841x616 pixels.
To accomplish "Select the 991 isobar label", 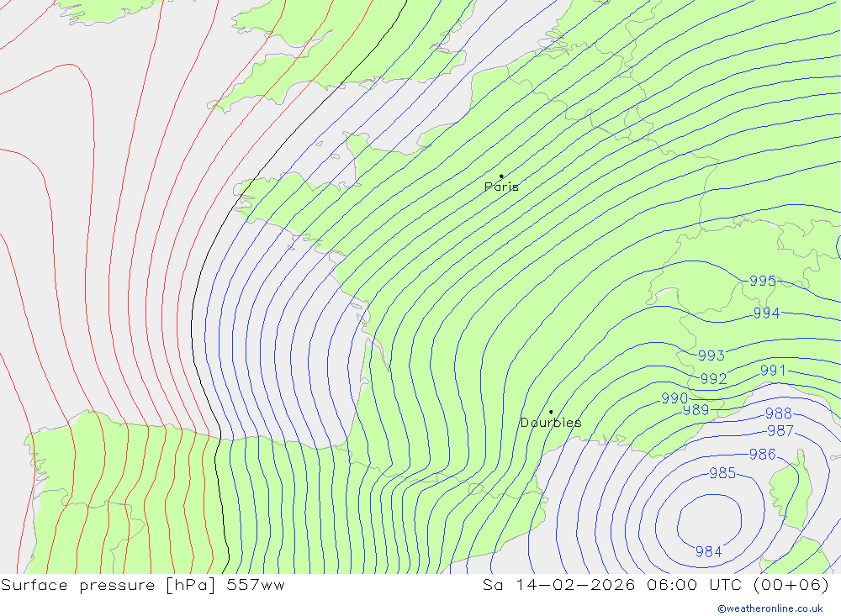I will 773,371.
